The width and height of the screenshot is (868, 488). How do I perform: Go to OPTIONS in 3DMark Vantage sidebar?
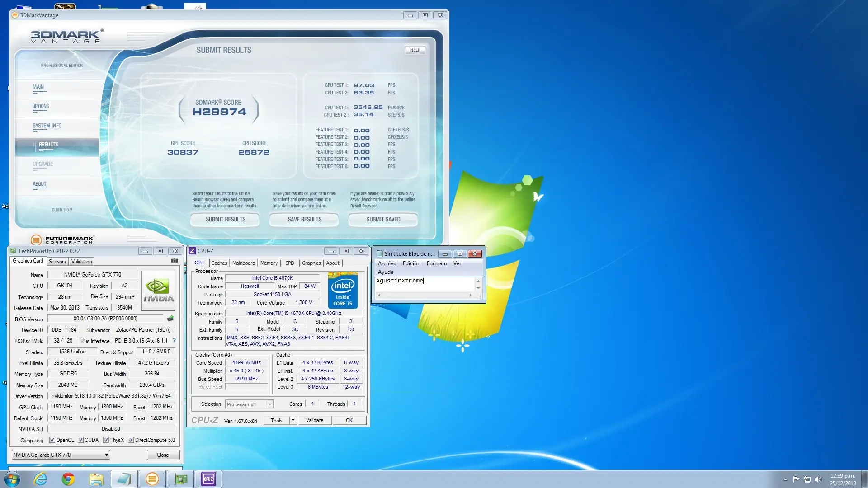coord(41,106)
